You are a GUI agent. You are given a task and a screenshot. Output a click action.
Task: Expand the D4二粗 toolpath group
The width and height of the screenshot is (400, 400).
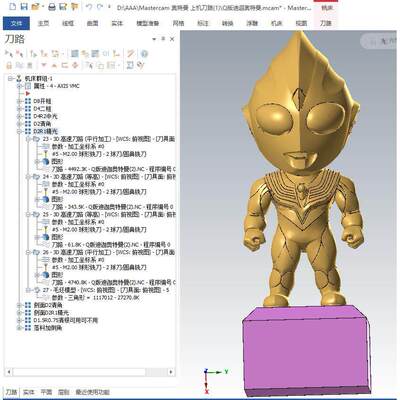coord(20,109)
